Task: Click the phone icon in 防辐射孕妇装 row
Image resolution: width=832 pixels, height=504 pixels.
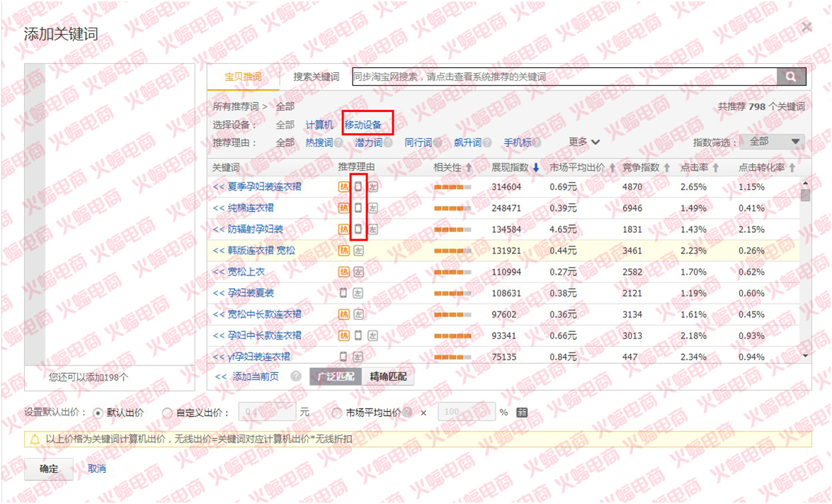Action: point(358,229)
